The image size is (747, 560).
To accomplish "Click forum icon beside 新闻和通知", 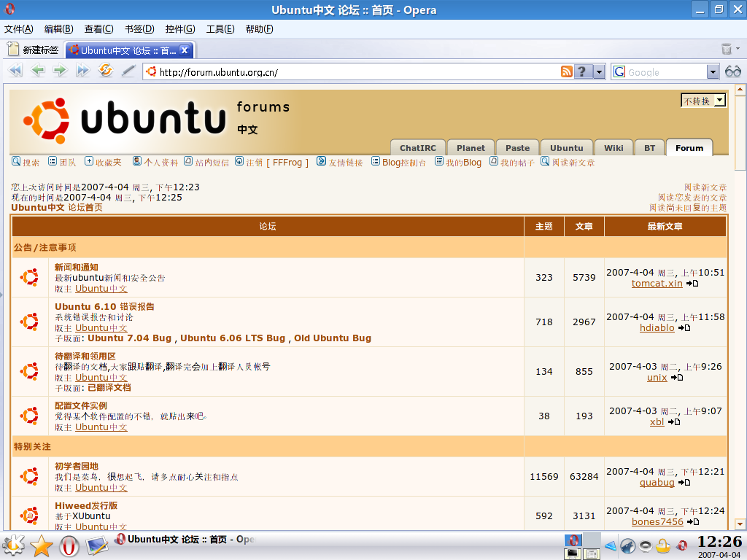I will point(29,277).
